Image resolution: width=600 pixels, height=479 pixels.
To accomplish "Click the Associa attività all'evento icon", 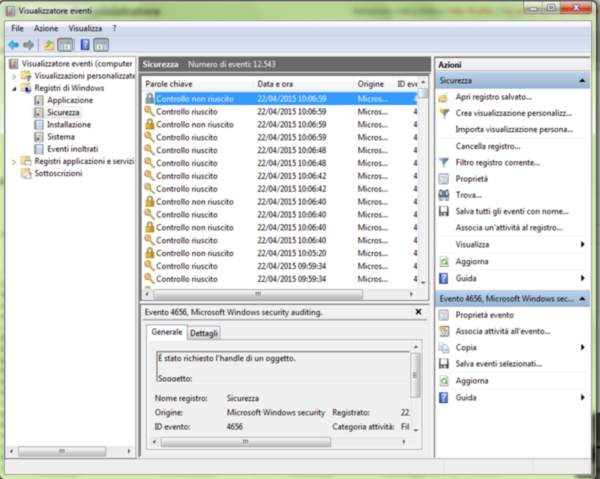I will pyautogui.click(x=444, y=331).
